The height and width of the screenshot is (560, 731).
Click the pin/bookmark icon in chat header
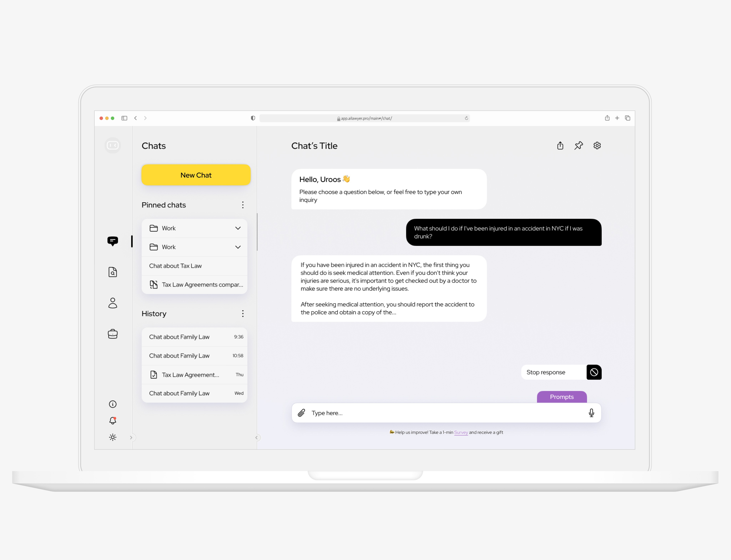pyautogui.click(x=579, y=145)
